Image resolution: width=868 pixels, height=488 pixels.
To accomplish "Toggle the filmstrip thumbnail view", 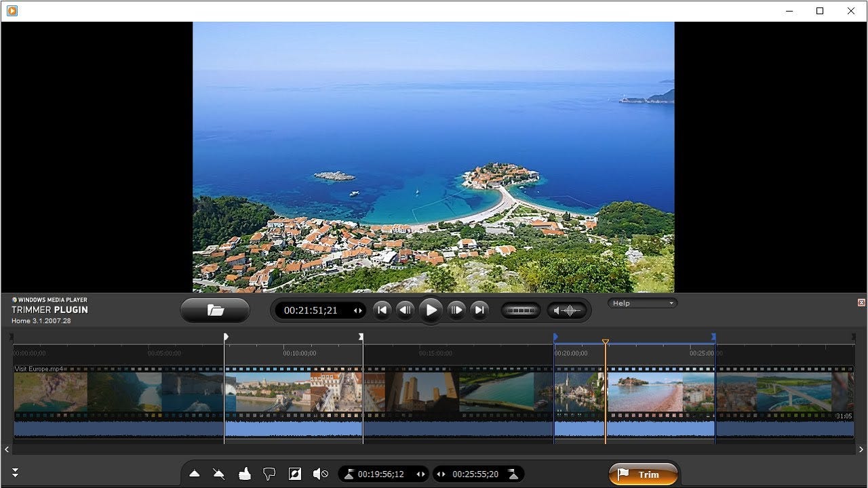I will click(521, 310).
